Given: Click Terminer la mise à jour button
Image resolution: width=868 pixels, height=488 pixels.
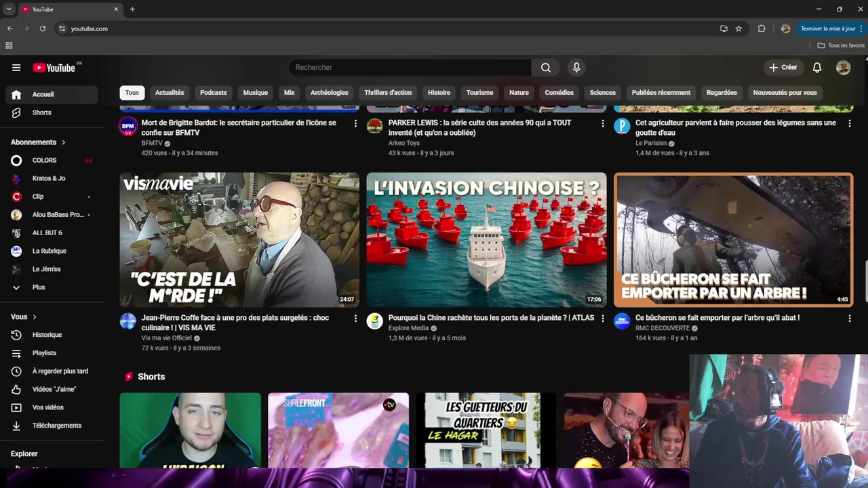Looking at the screenshot, I should (831, 28).
